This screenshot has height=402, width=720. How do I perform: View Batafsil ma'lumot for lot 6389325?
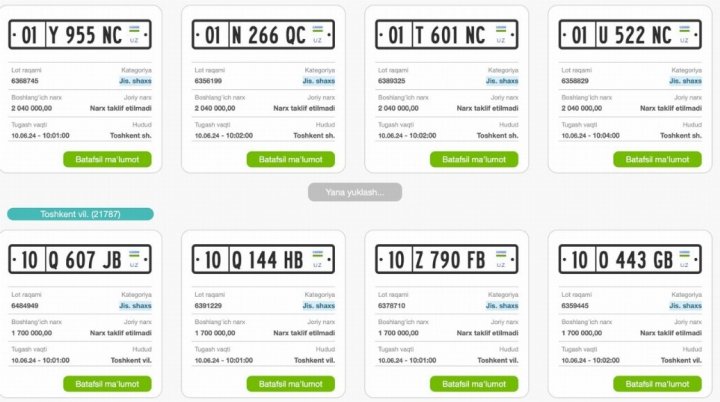(475, 159)
